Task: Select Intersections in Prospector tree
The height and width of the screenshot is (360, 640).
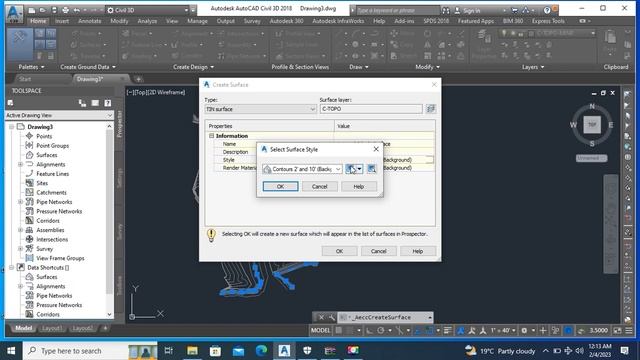Action: pos(52,240)
